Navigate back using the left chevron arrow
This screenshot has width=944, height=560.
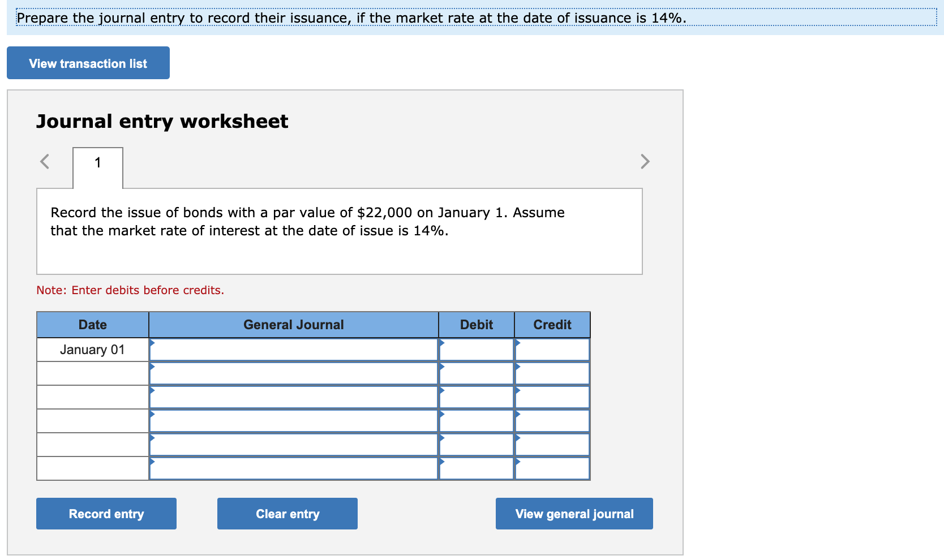(44, 162)
